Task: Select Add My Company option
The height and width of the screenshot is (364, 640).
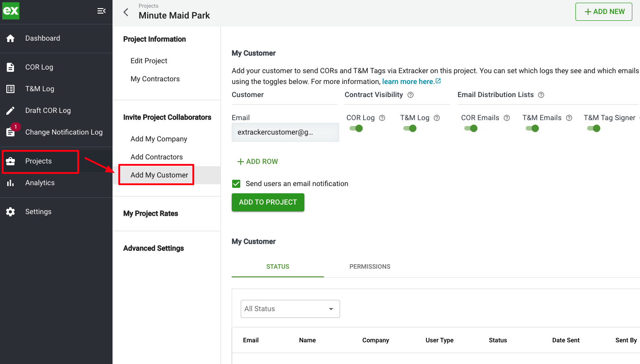Action: click(x=159, y=139)
